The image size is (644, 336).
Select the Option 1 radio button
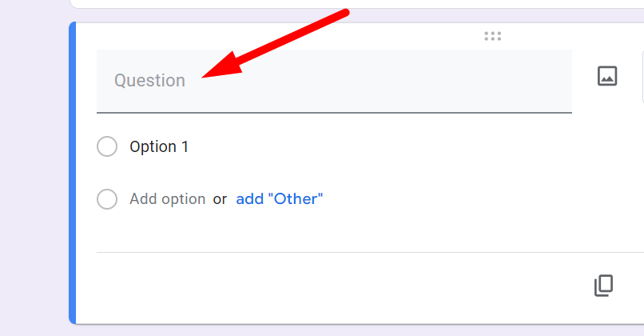click(107, 146)
